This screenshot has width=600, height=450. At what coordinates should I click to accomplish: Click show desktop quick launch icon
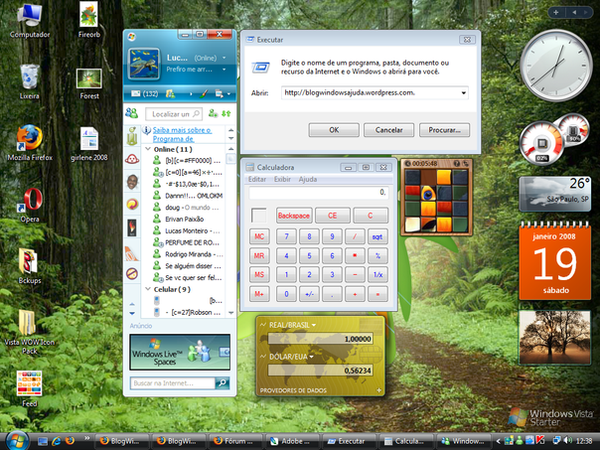pyautogui.click(x=42, y=441)
